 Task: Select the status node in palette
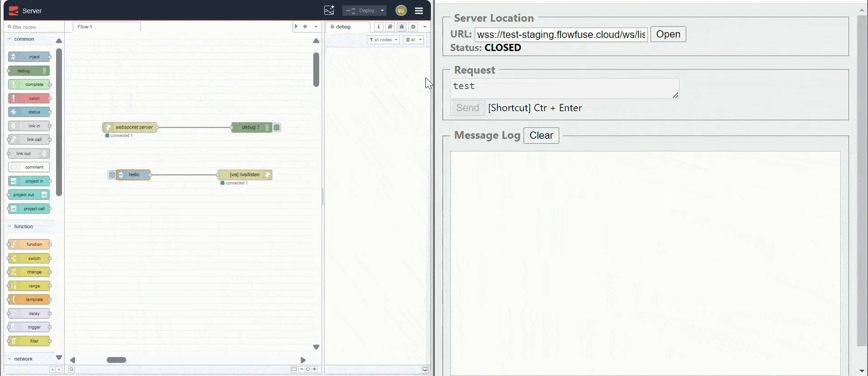(29, 112)
